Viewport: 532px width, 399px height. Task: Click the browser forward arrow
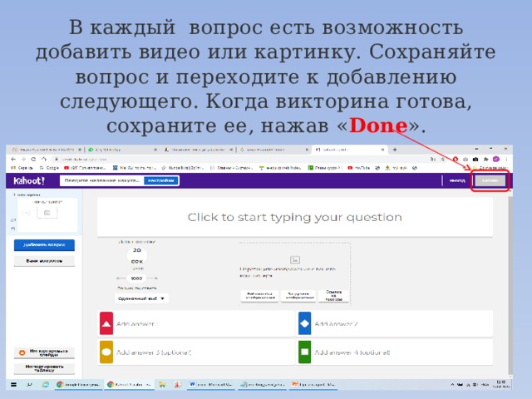(23, 159)
